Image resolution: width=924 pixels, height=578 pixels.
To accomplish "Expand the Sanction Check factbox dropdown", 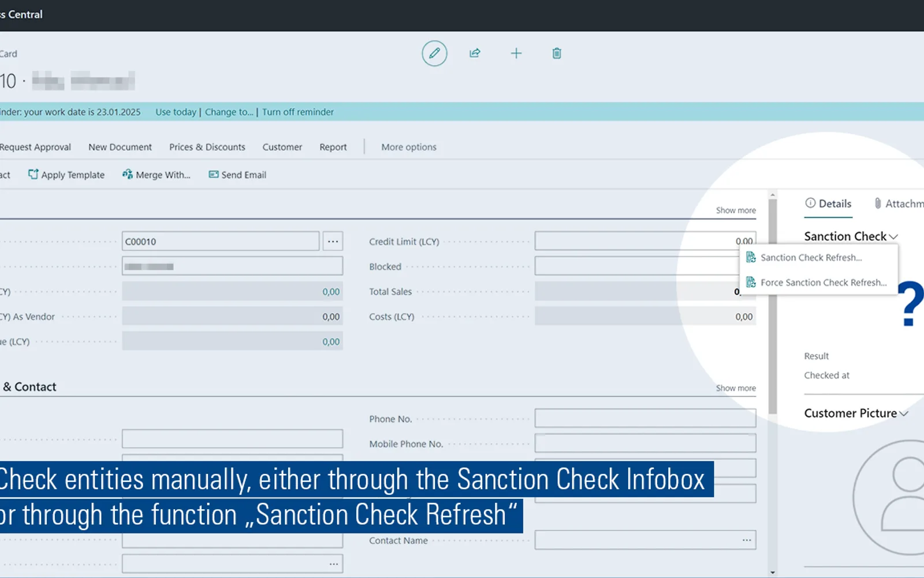I will [x=893, y=236].
